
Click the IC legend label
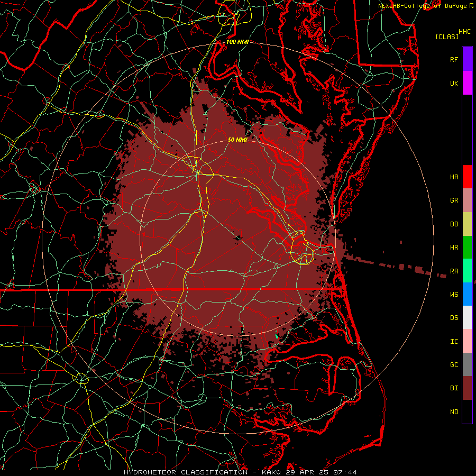454,342
